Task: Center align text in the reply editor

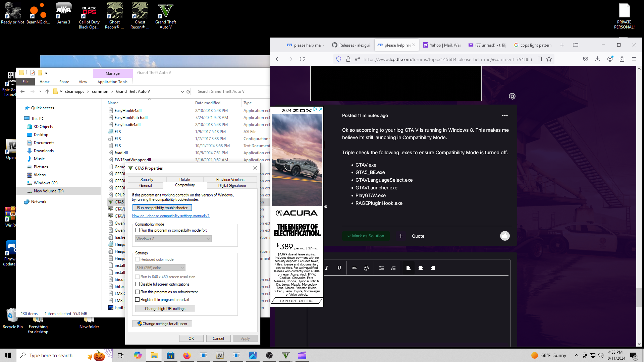Action: 420,268
